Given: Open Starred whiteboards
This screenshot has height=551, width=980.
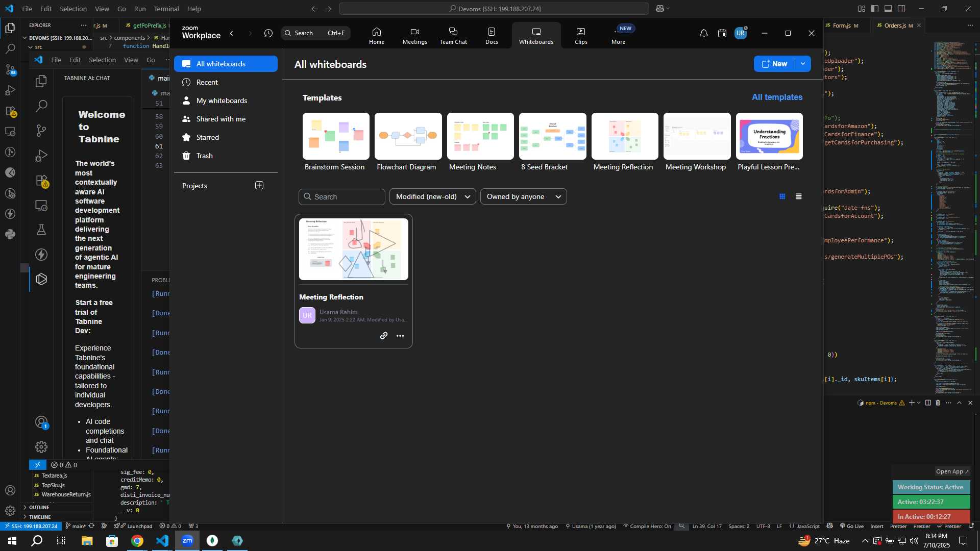Looking at the screenshot, I should coord(226,137).
